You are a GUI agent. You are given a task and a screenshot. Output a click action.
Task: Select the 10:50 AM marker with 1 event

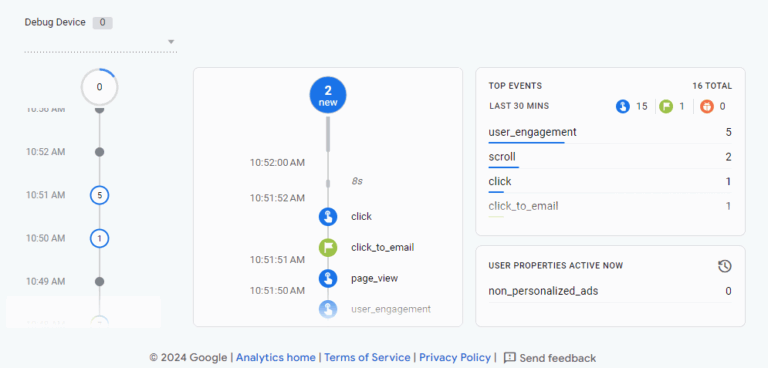(99, 239)
